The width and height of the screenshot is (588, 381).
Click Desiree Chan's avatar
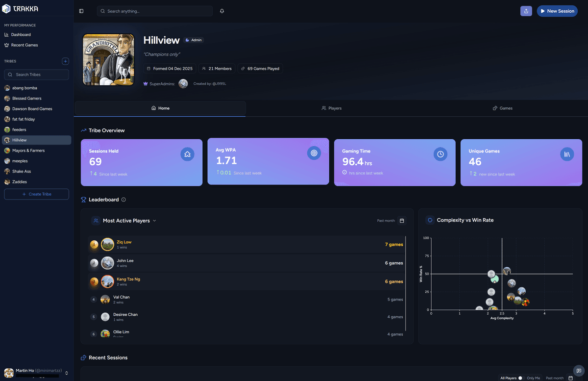[x=105, y=317]
